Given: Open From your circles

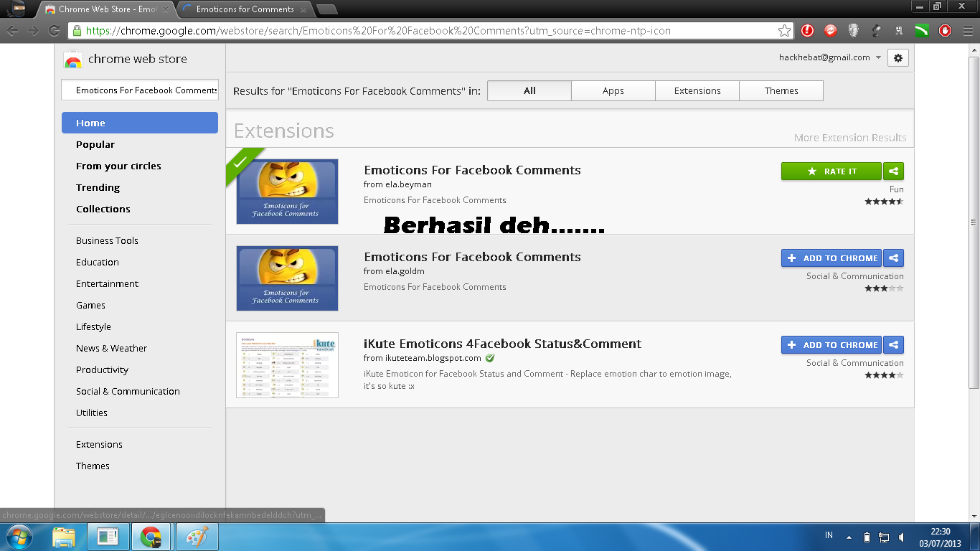Looking at the screenshot, I should (118, 166).
